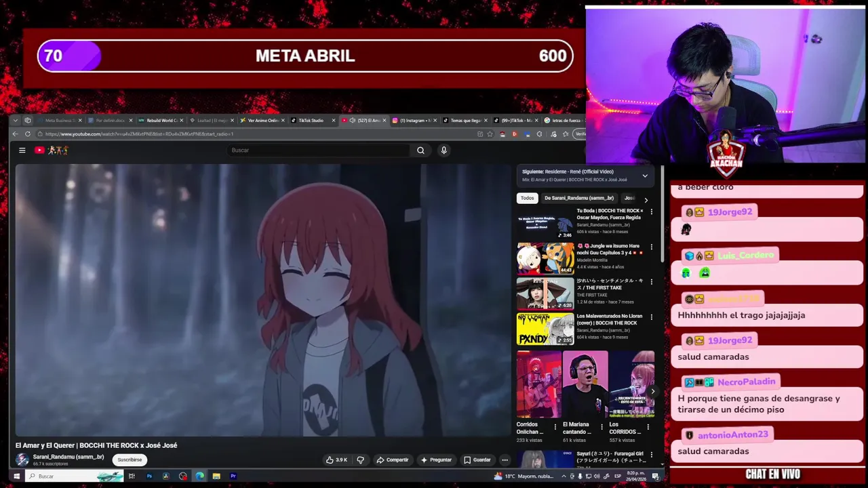Open Los Malaventurados No Lloran thumbnail
Image resolution: width=868 pixels, height=488 pixels.
pos(545,329)
